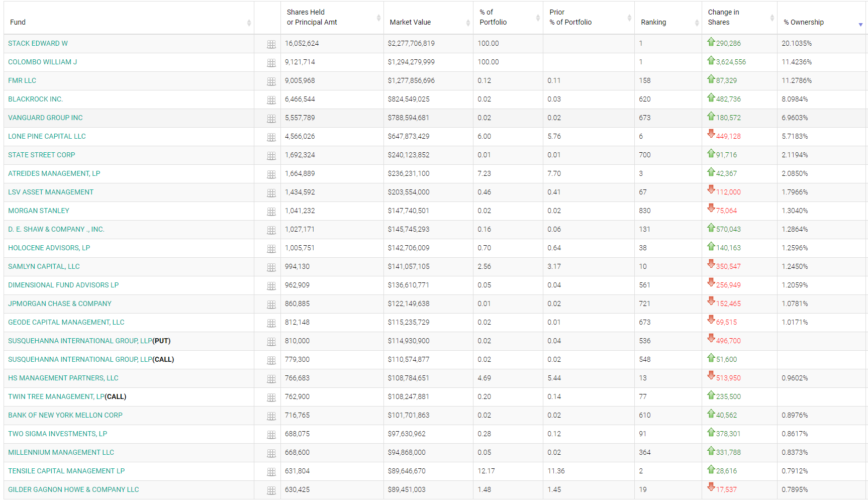Select shares held value 9,005,968
868x503 pixels.
coord(300,80)
